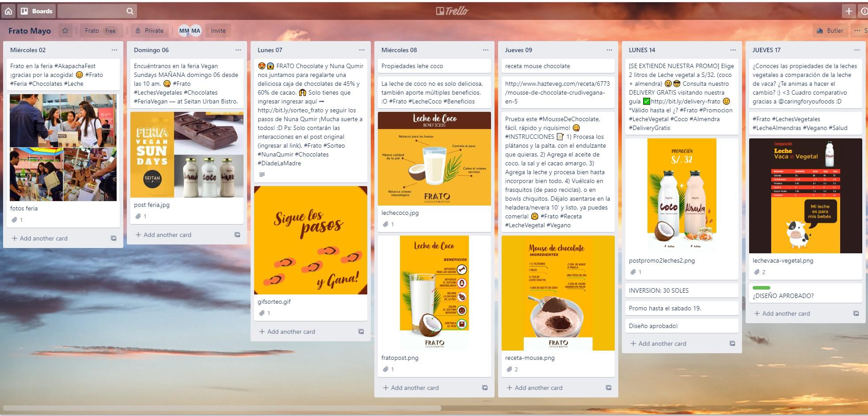Click the 'JUEVES 17' list title
868x416 pixels.
click(767, 50)
